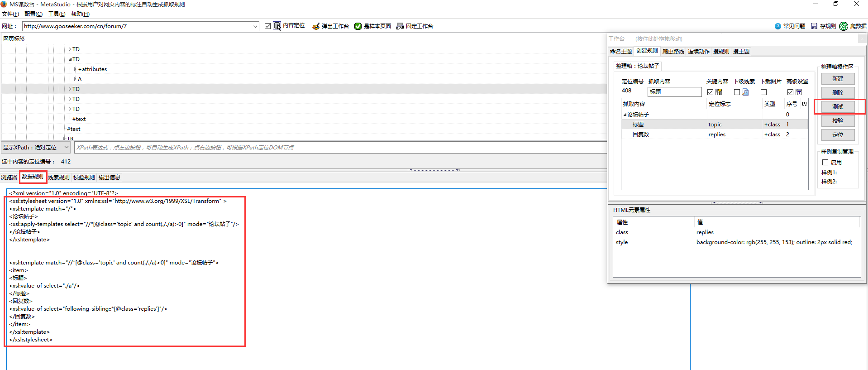Select the #text node below the TD nodes
Screen dimensions: 868x370
79,119
